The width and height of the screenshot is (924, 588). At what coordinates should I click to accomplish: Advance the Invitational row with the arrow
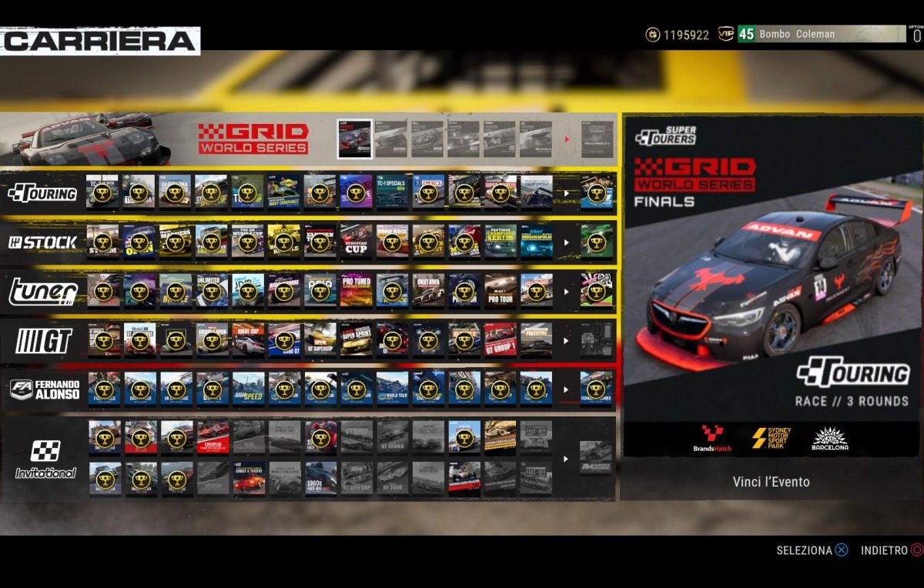pos(567,459)
